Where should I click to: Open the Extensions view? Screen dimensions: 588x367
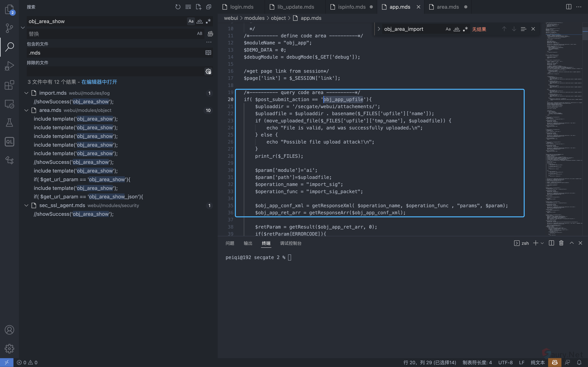point(9,85)
